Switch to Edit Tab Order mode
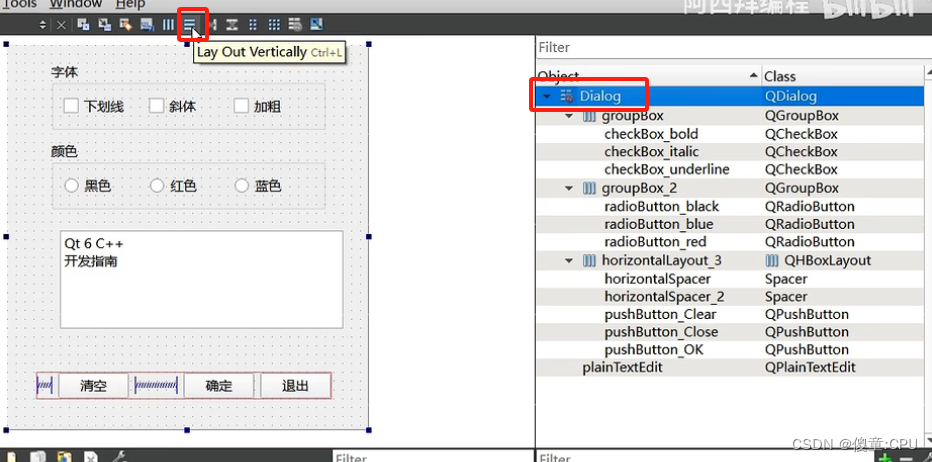 coord(146,24)
